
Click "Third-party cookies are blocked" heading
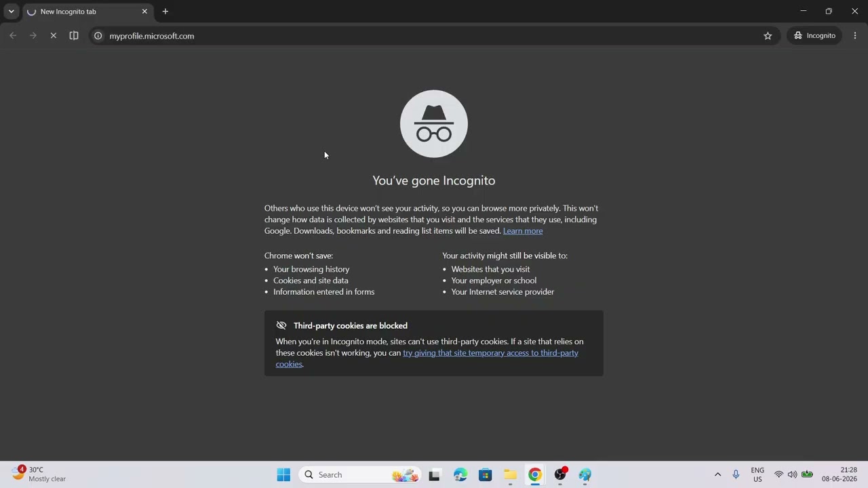tap(351, 326)
